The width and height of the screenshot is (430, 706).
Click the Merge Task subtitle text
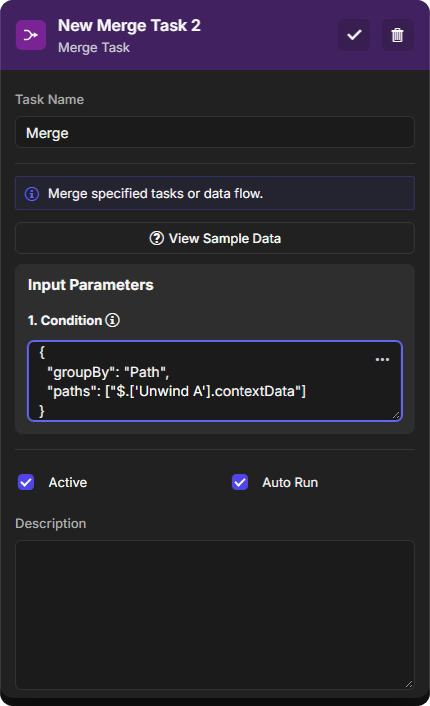tap(94, 48)
